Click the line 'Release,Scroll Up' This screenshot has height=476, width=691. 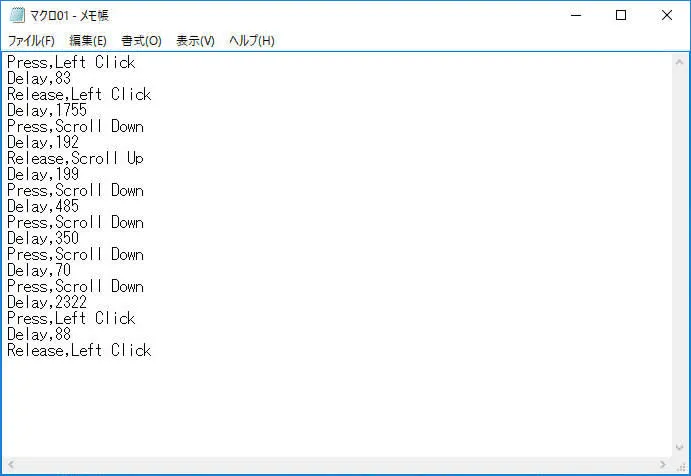click(x=75, y=159)
